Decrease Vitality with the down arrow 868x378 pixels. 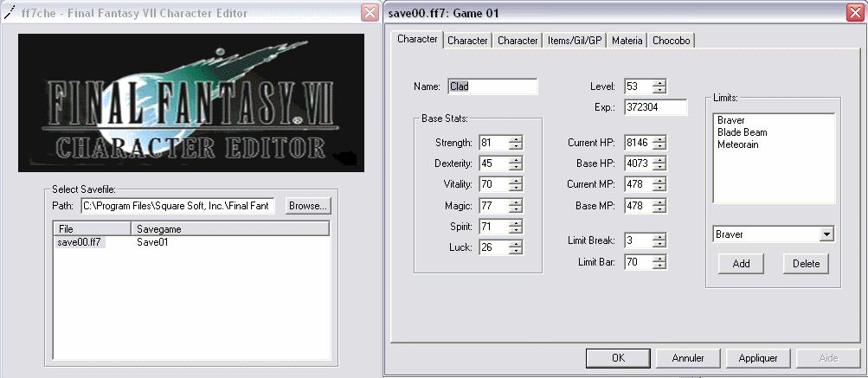pos(516,188)
